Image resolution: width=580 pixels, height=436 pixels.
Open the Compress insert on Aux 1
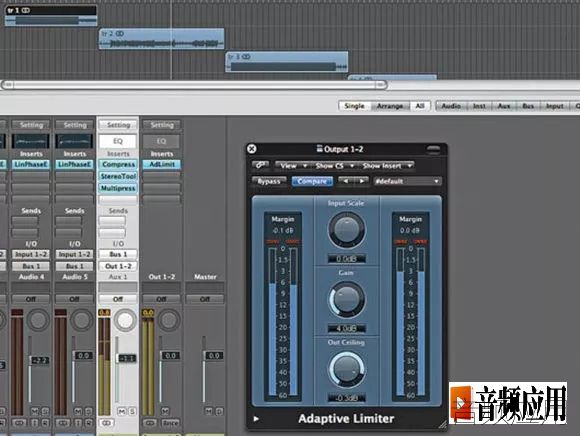tap(118, 164)
